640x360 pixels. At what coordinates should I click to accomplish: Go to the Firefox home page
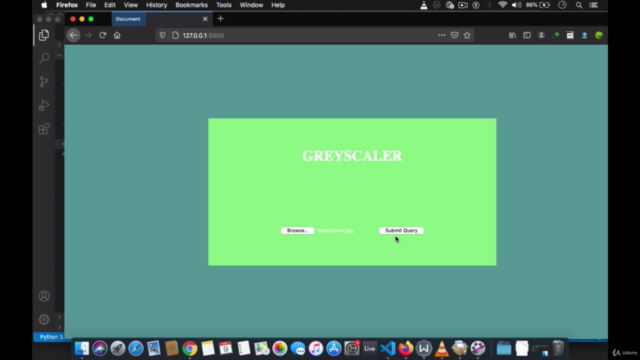117,36
